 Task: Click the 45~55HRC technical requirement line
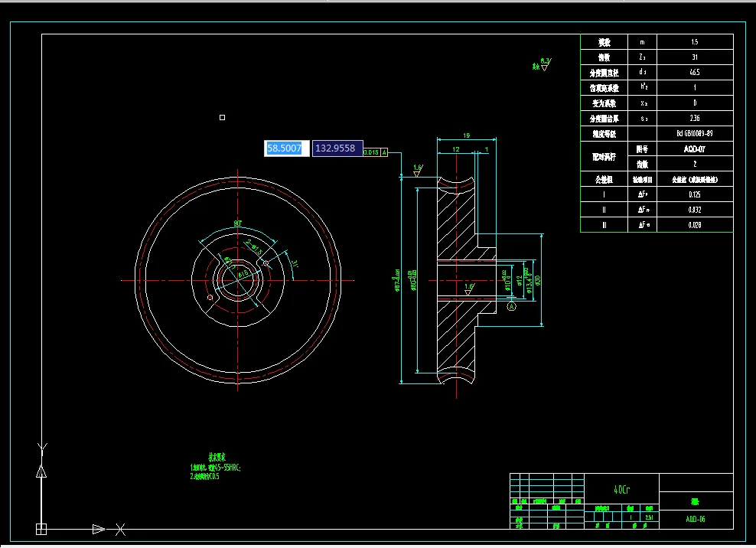(x=215, y=468)
